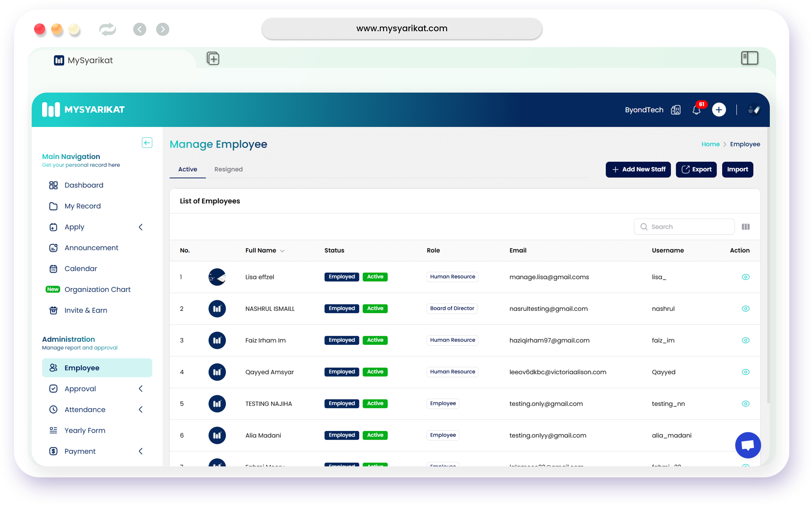Toggle table columns using the columns icon

[746, 227]
